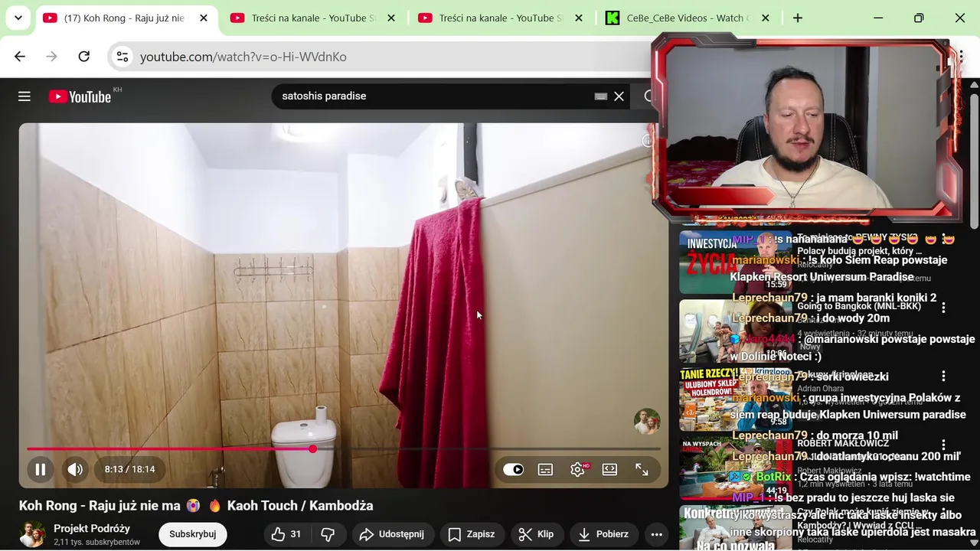This screenshot has height=551, width=980.
Task: Open options for 'Going to Bangkok' video
Action: 943,308
